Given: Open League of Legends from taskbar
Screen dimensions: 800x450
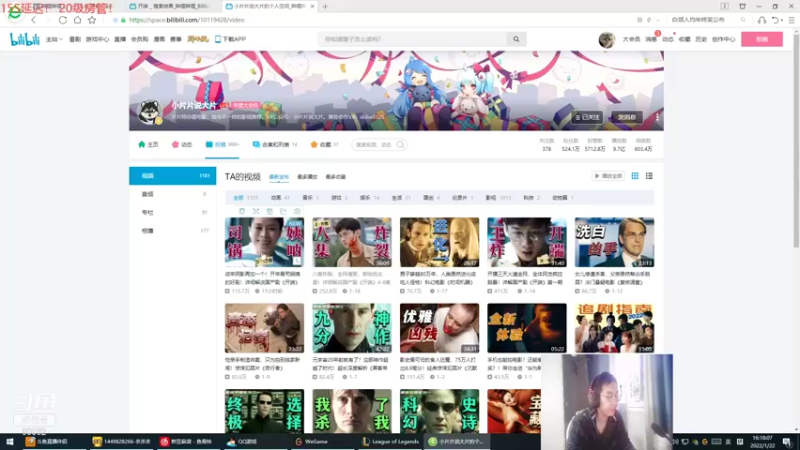Looking at the screenshot, I should 390,442.
